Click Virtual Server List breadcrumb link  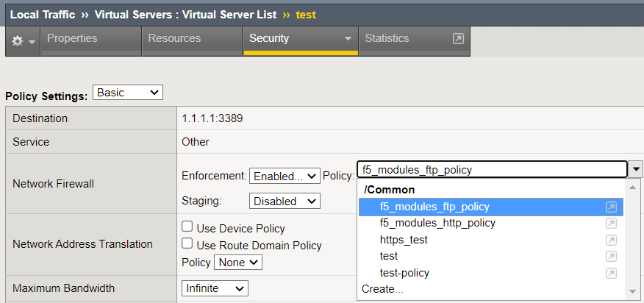pos(185,15)
